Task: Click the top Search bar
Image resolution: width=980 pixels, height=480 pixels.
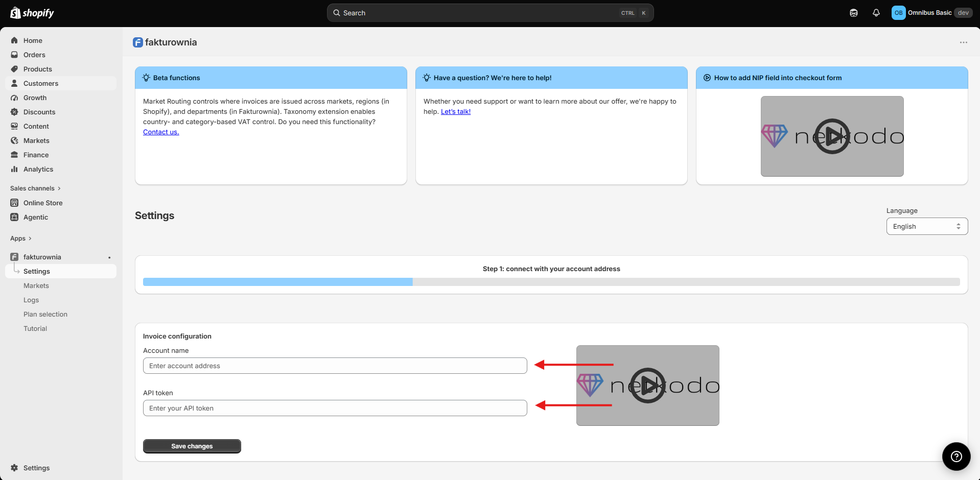Action: click(x=491, y=13)
